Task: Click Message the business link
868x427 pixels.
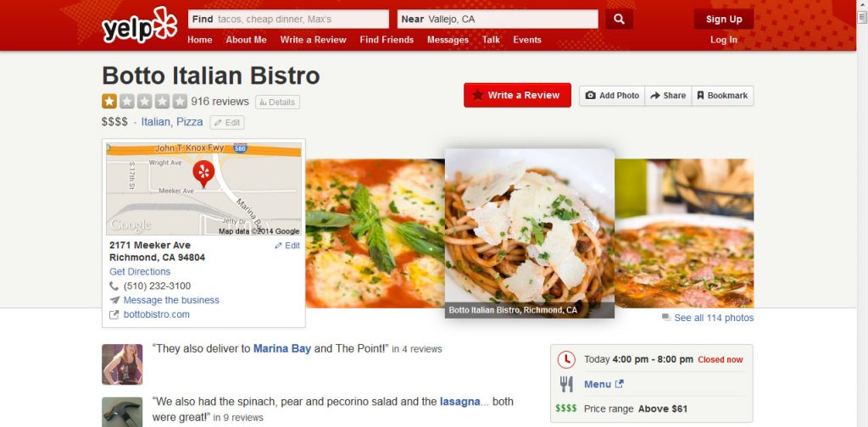Action: point(171,300)
